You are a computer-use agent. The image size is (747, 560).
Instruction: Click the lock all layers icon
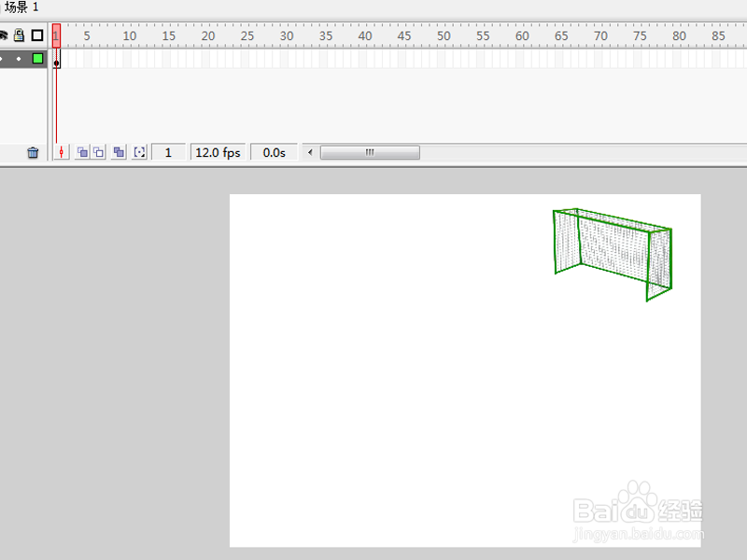[19, 35]
